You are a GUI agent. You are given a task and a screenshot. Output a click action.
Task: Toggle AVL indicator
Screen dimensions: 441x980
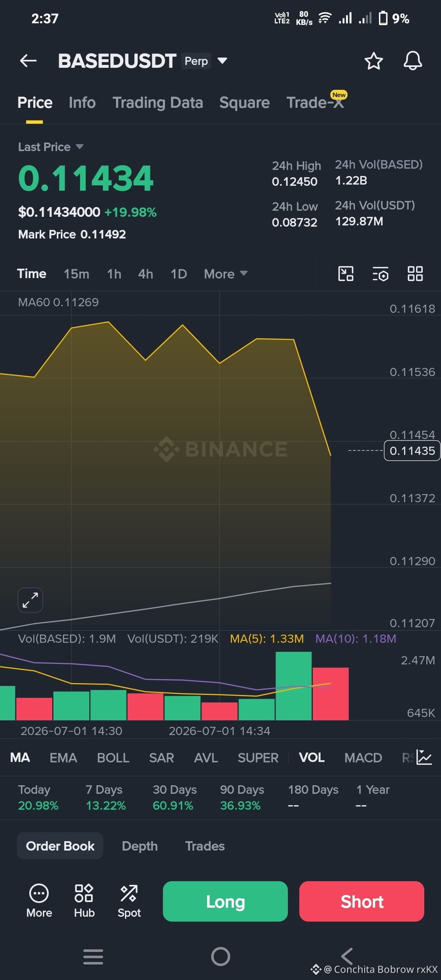(x=206, y=757)
